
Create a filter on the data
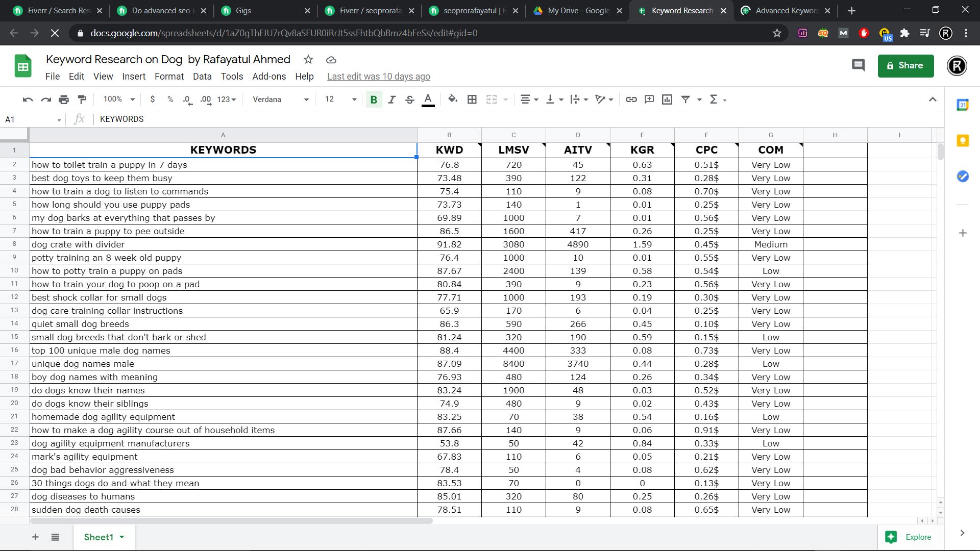(x=685, y=99)
